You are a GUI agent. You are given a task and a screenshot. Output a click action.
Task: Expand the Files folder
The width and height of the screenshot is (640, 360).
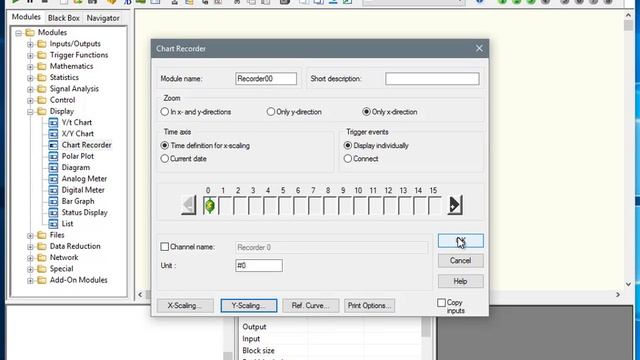tap(30, 236)
